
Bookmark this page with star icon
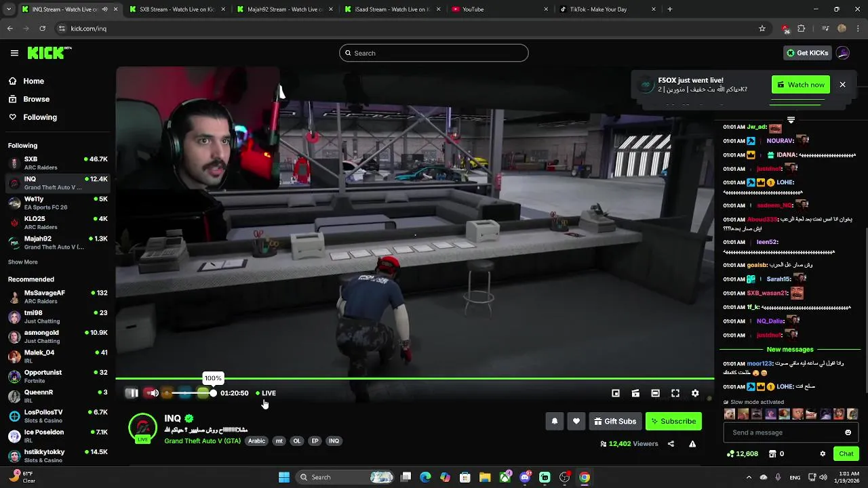click(x=762, y=28)
